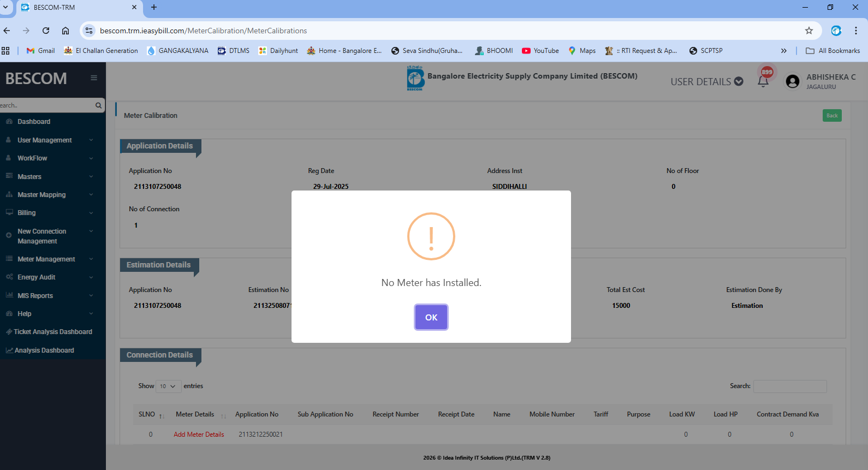
Task: Click the green Back button
Action: (x=832, y=115)
